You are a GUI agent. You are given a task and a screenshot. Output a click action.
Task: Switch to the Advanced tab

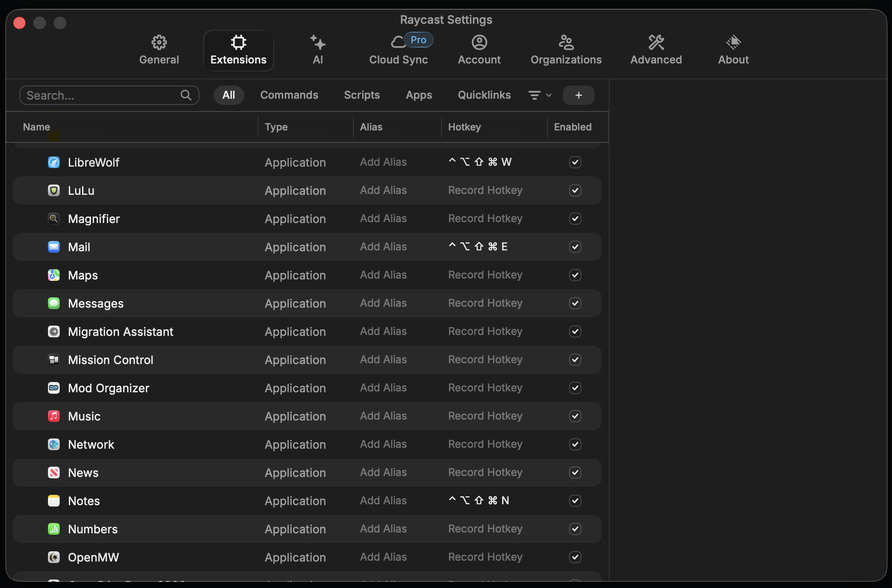coord(656,50)
